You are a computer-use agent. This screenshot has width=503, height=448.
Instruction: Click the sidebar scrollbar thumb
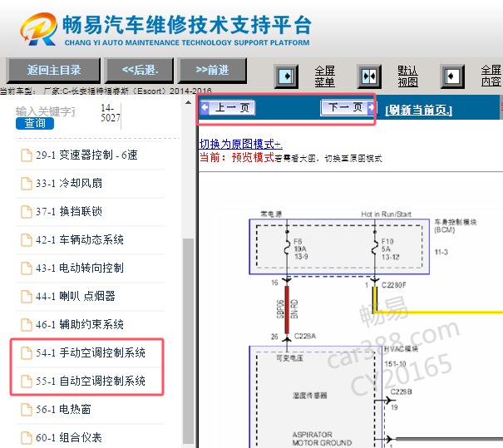(188, 341)
